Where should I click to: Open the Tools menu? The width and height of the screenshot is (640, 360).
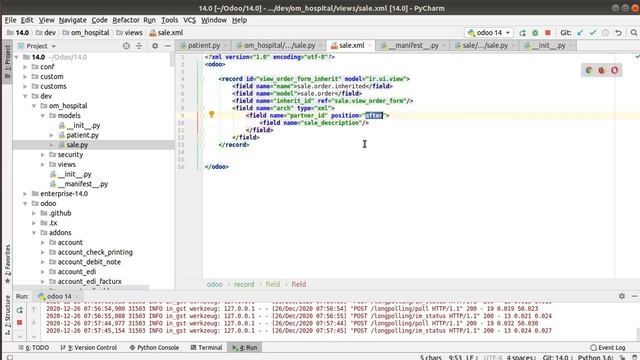169,20
